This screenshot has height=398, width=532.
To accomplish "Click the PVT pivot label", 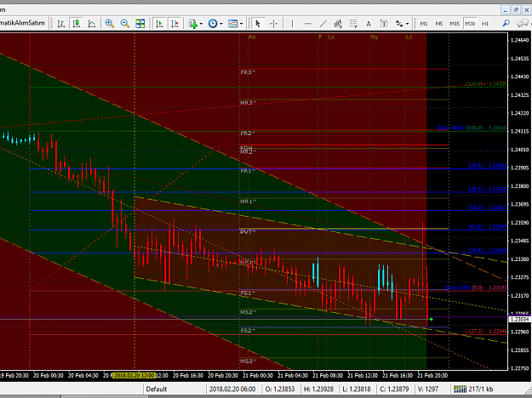I will coord(248,232).
